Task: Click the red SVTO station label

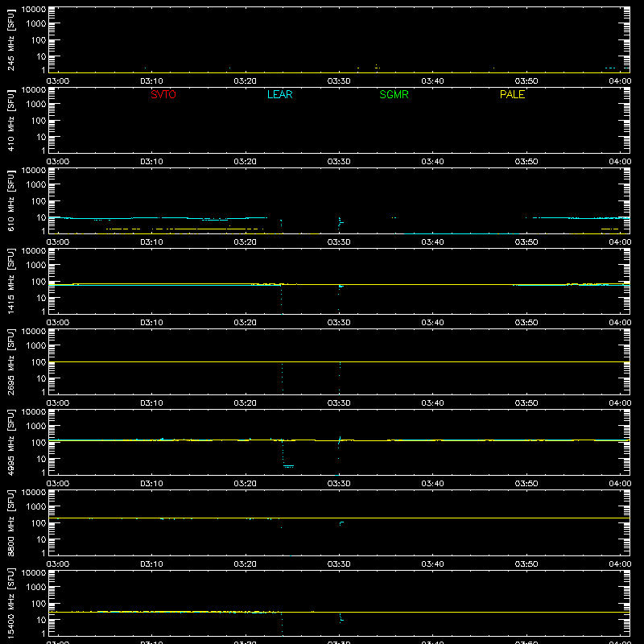Action: pos(163,94)
